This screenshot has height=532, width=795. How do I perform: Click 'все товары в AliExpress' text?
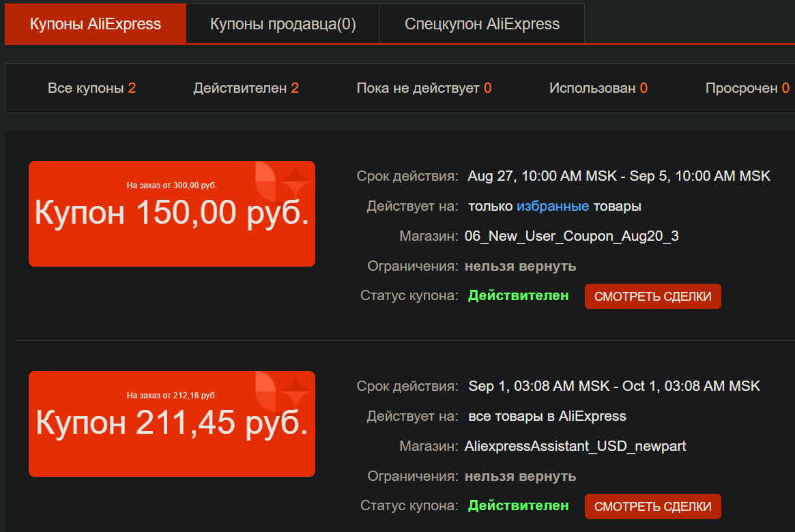tap(547, 417)
